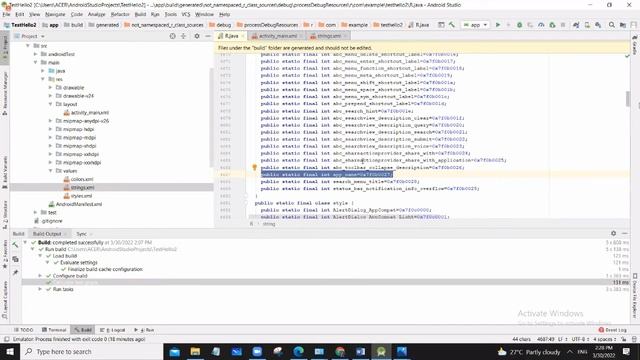Collapse the layout folder
The image size is (640, 360).
tap(51, 104)
